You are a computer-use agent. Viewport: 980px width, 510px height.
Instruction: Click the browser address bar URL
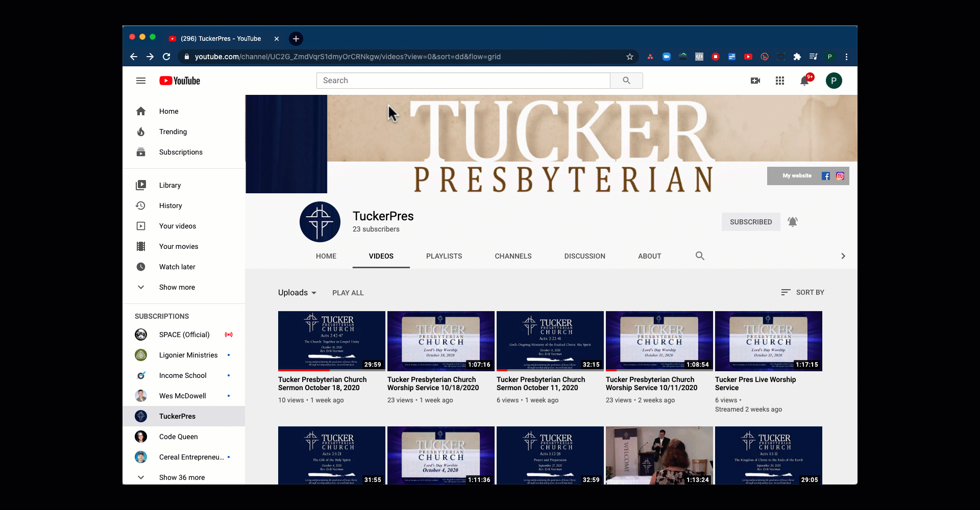[x=348, y=57]
